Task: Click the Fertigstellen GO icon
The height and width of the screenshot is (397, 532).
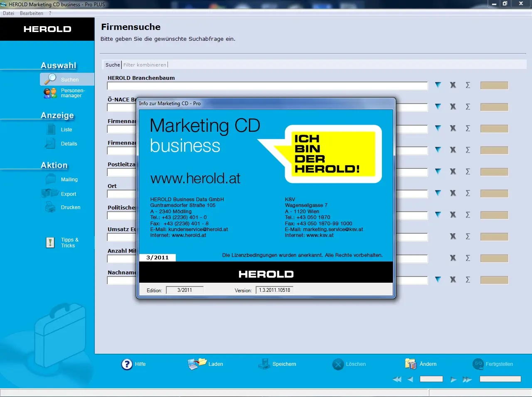Action: [478, 364]
